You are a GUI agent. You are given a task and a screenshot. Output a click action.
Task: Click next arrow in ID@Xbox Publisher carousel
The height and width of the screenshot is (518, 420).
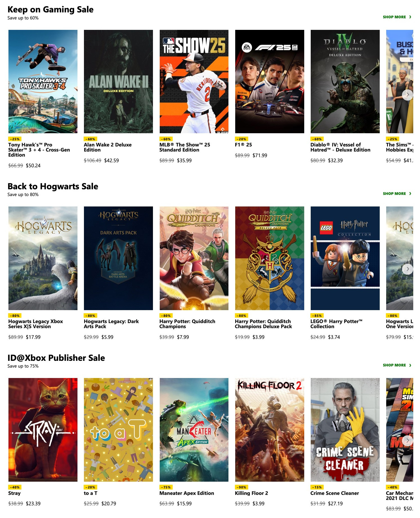407,441
